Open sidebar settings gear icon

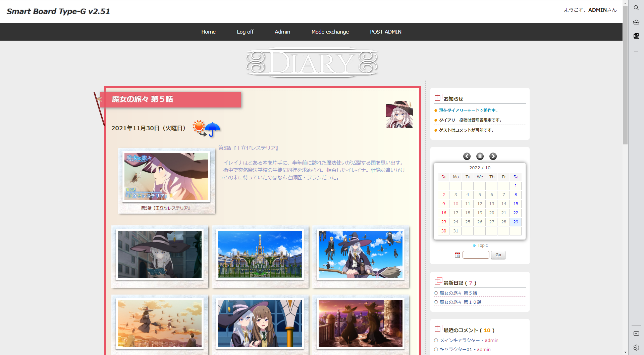point(636,348)
